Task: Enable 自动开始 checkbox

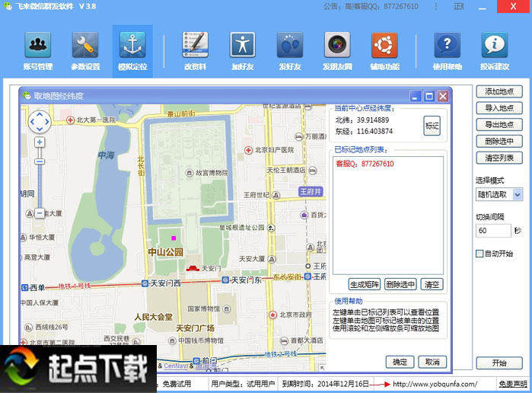Action: 479,254
